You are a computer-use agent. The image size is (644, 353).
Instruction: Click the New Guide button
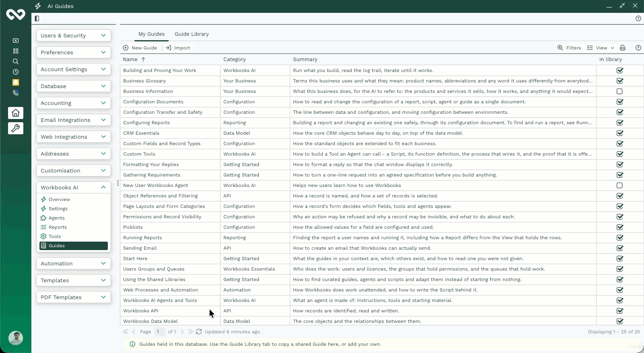pyautogui.click(x=140, y=48)
